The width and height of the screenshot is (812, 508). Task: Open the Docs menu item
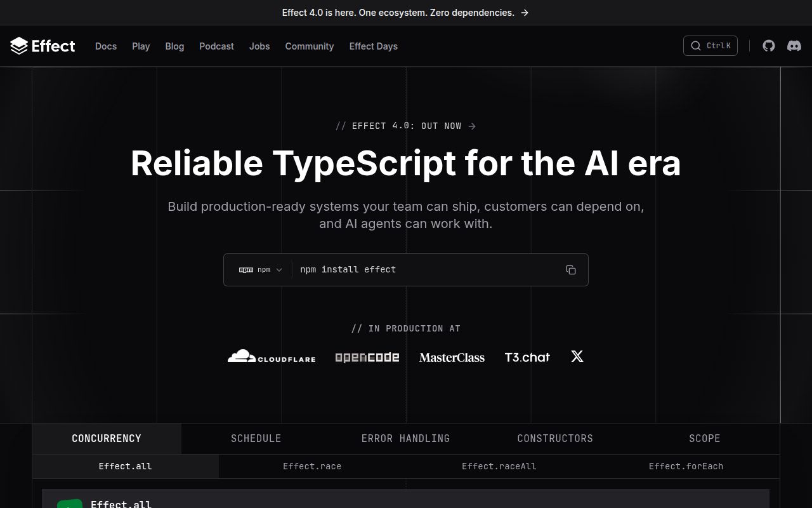tap(106, 46)
